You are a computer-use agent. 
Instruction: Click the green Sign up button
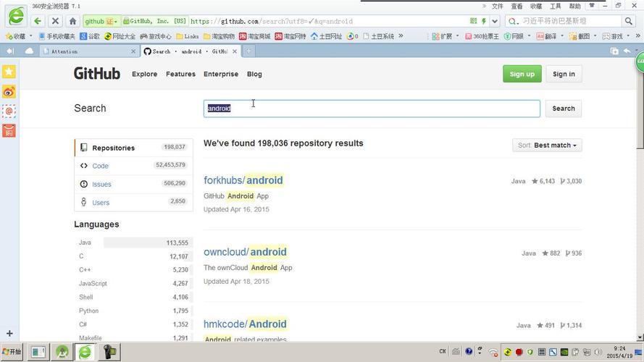[x=522, y=74]
